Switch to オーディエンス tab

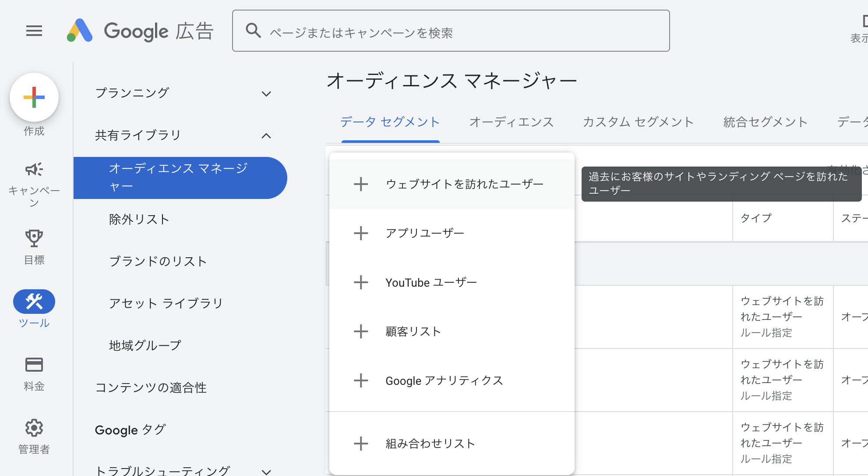(512, 122)
